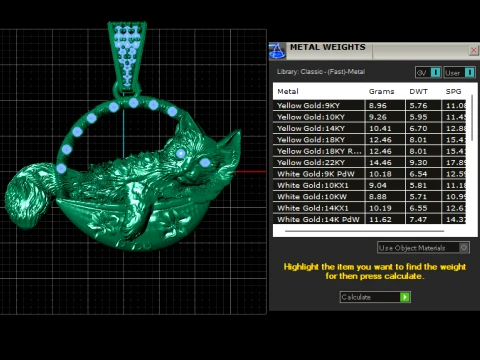Select the Yellow Gold:14KY row
The image size is (480, 360).
[369, 128]
